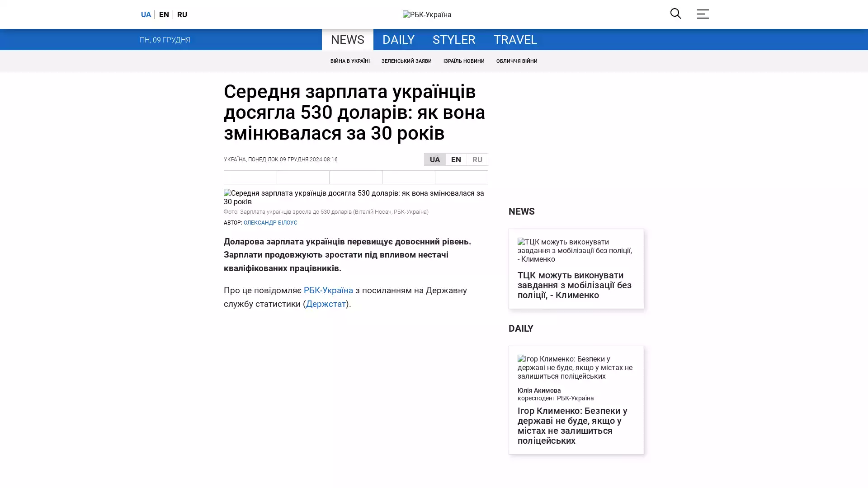Follow the Держстат link
Screen dimensions: 868x488
click(x=326, y=304)
